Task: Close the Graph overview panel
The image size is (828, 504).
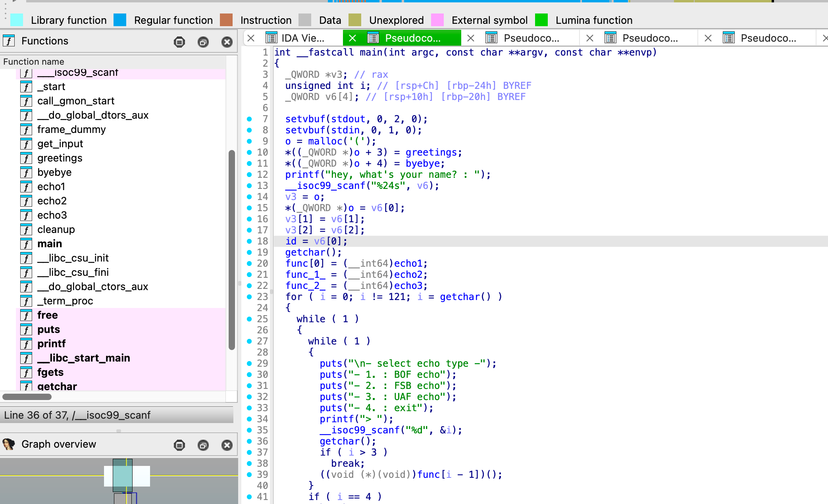Action: (227, 445)
